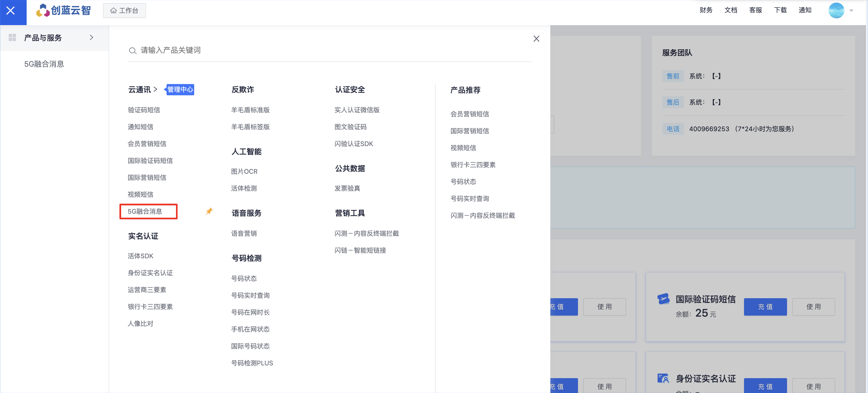Image resolution: width=868 pixels, height=393 pixels.
Task: Click the 管理中心 badge
Action: click(x=180, y=90)
